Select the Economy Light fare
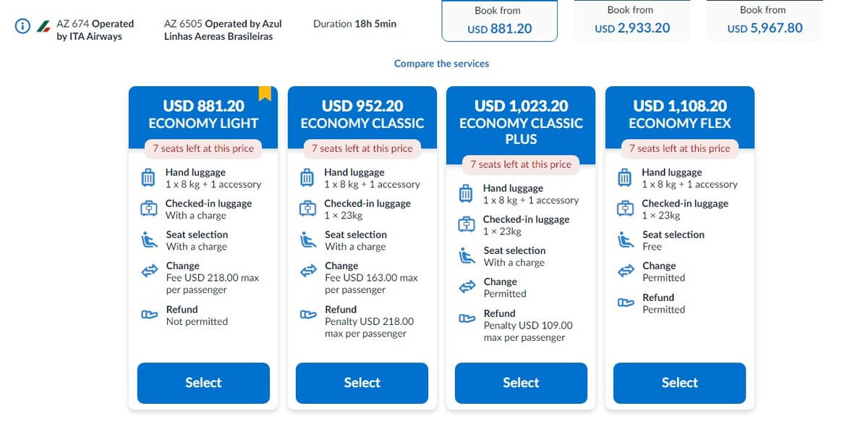 [x=203, y=383]
